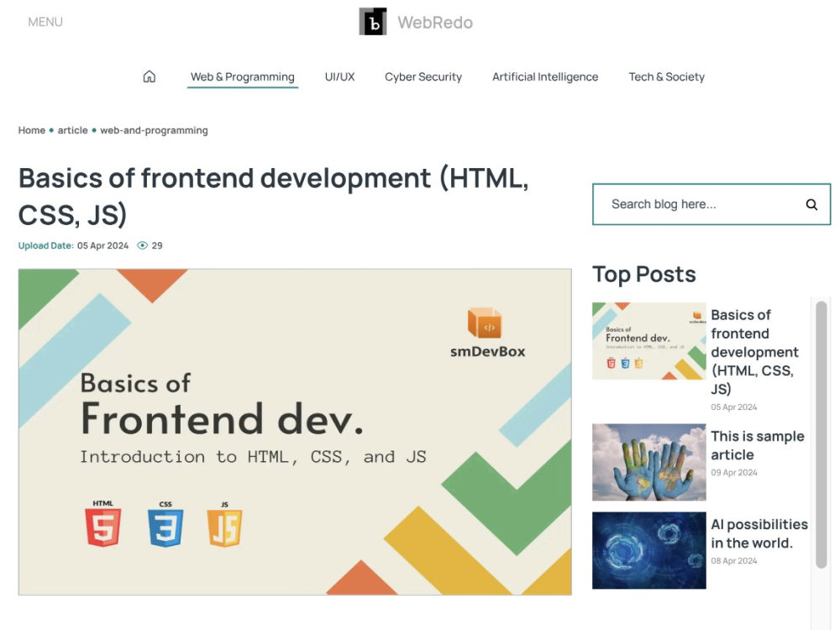This screenshot has width=840, height=630.
Task: Switch to Artificial Intelligence category
Action: [545, 76]
